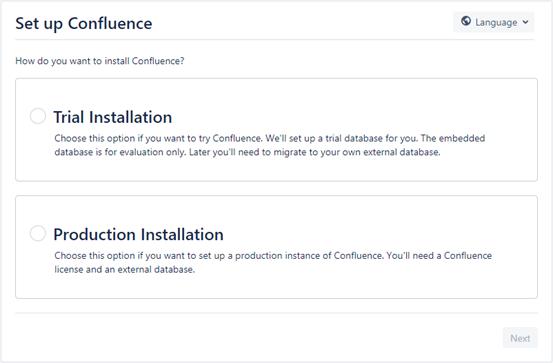This screenshot has height=363, width=553.
Task: Click the disabled Next button
Action: (520, 338)
